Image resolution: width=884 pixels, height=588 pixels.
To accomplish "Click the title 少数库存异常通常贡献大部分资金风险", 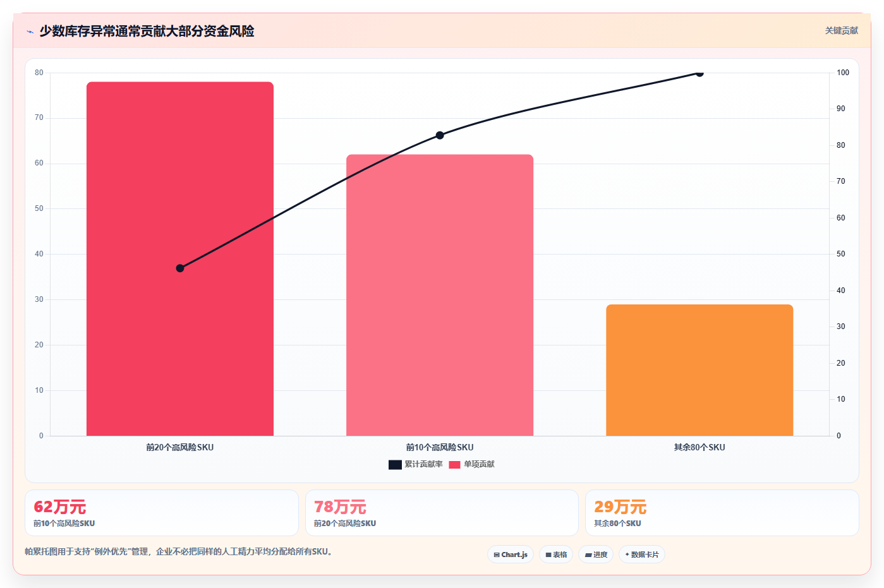I will (x=147, y=31).
